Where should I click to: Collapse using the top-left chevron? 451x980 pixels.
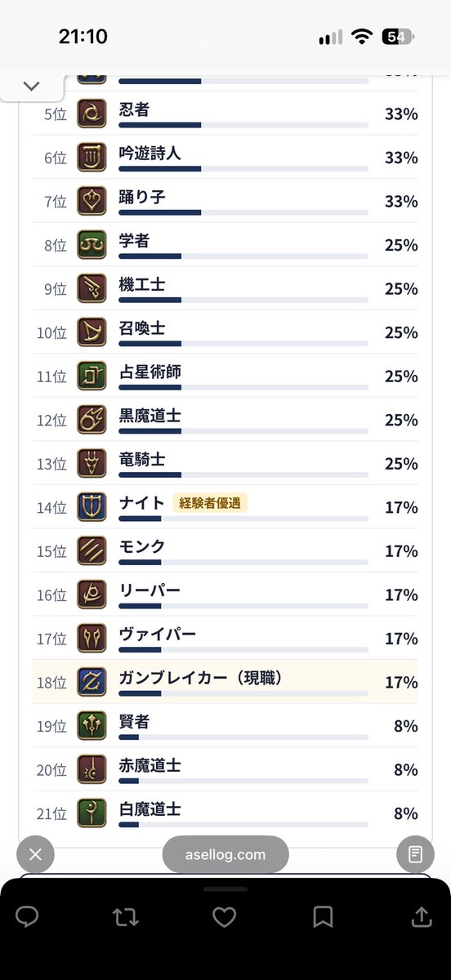(32, 86)
